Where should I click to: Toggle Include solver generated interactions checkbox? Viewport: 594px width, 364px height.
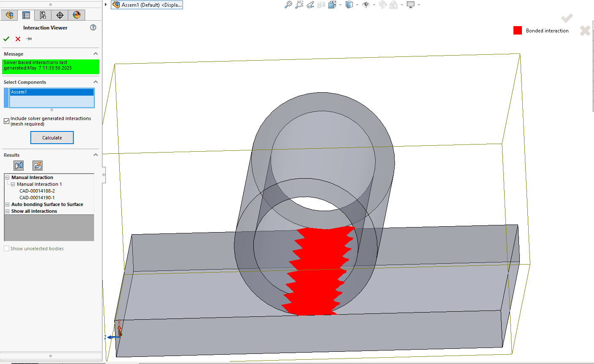pyautogui.click(x=7, y=121)
